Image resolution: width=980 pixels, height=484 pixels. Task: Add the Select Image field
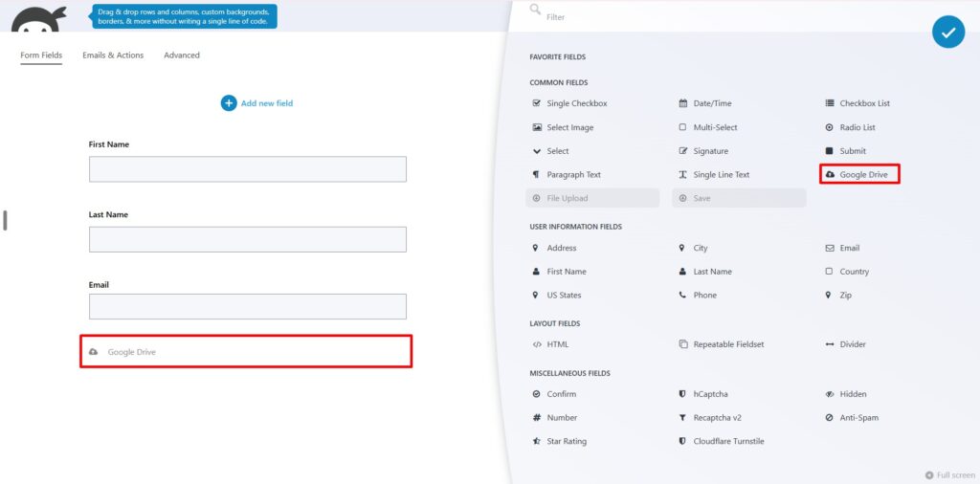tap(563, 127)
